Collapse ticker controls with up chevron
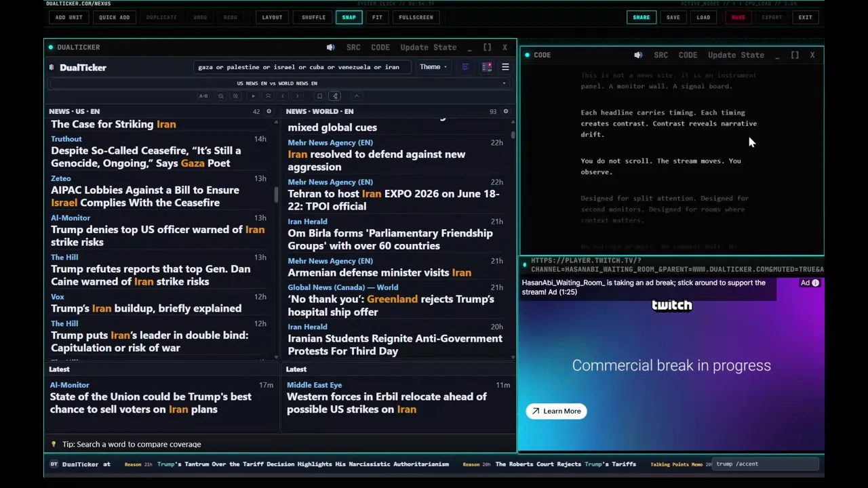Viewport: 868px width, 488px height. (357, 96)
